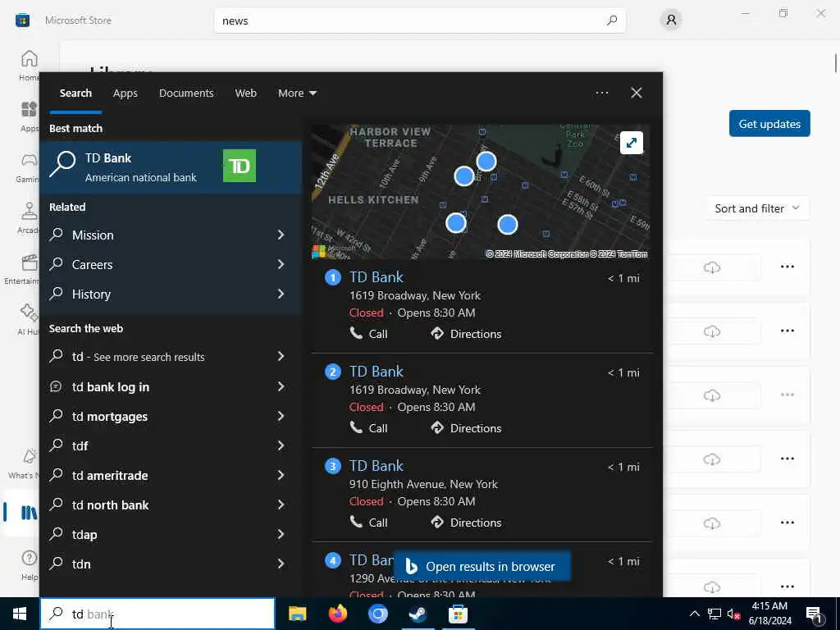Open TD Bank result number 1 link
This screenshot has width=840, height=630.
[x=376, y=277]
